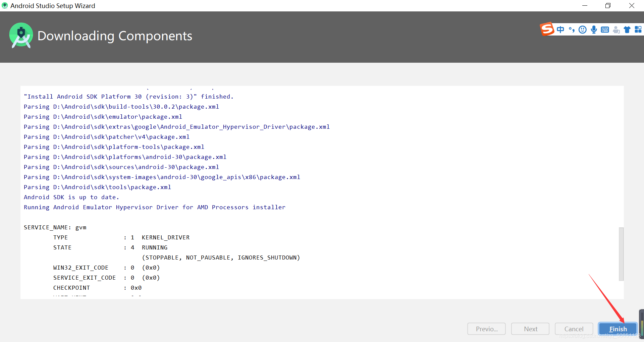644x342 pixels.
Task: Click the Cancel button
Action: 574,329
